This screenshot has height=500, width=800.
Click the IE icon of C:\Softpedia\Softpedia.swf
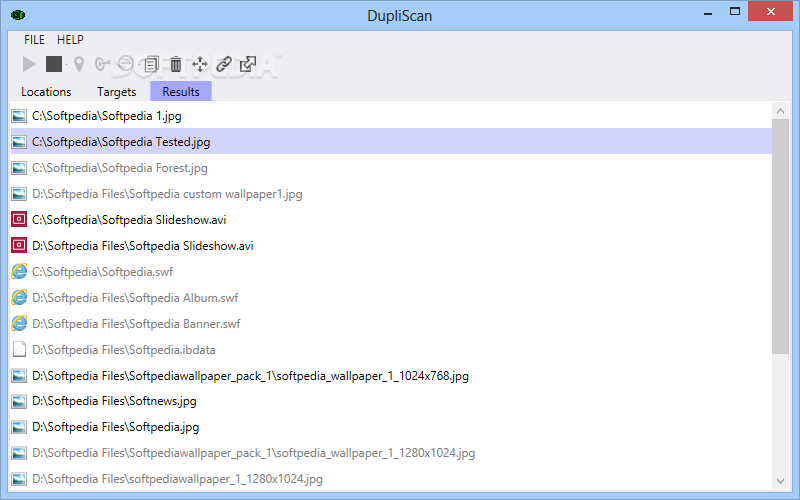coord(19,271)
